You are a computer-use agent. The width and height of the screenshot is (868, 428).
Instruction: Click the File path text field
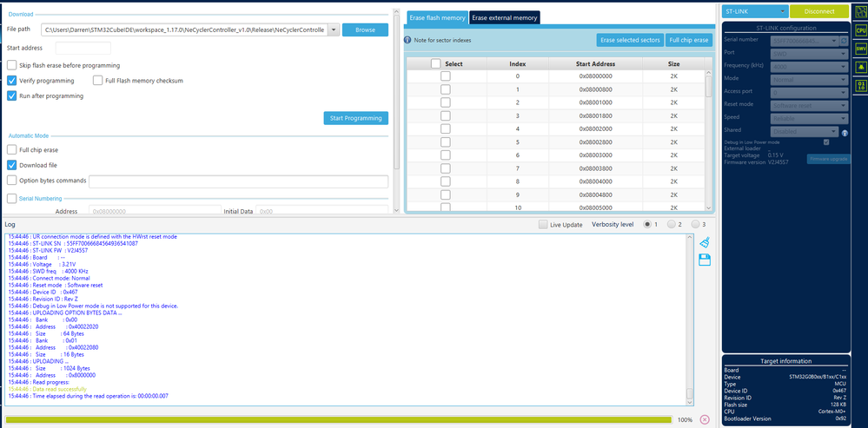pos(185,30)
